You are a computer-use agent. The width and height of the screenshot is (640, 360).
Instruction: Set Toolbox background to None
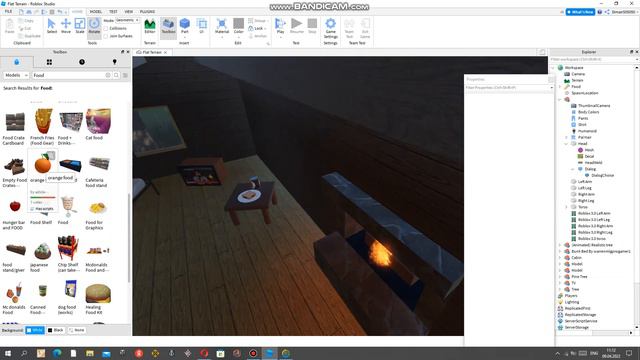[x=76, y=330]
